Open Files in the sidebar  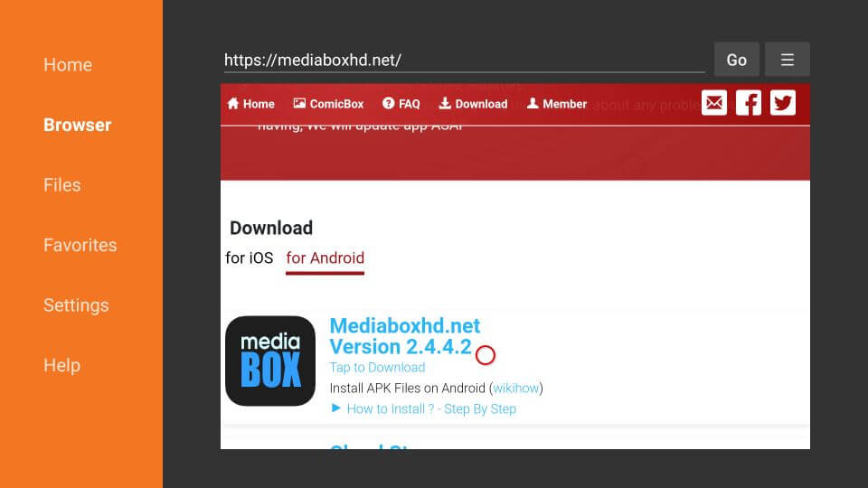tap(62, 184)
